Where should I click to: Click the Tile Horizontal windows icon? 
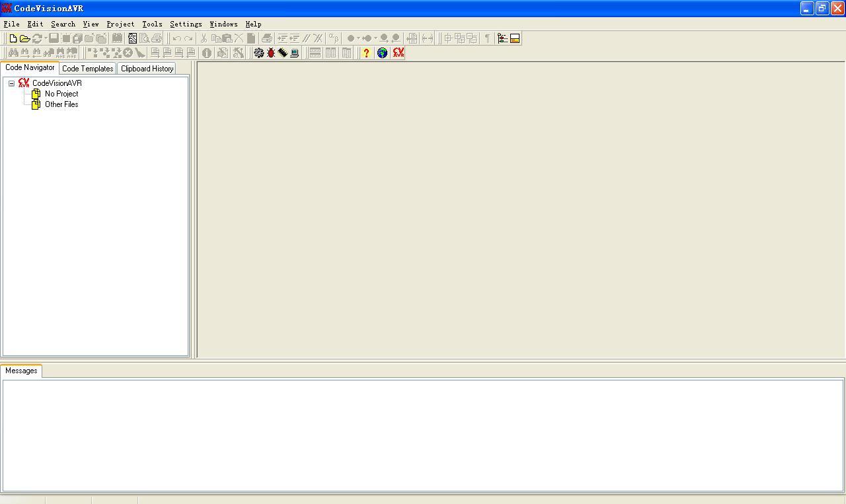[315, 53]
